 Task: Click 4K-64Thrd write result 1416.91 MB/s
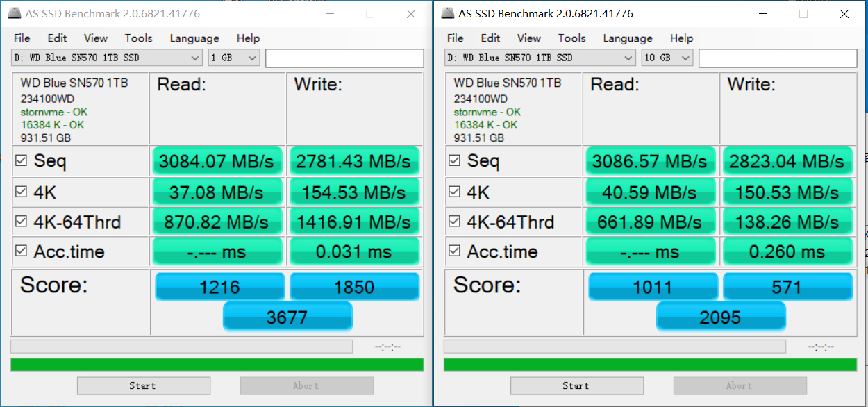pos(354,222)
